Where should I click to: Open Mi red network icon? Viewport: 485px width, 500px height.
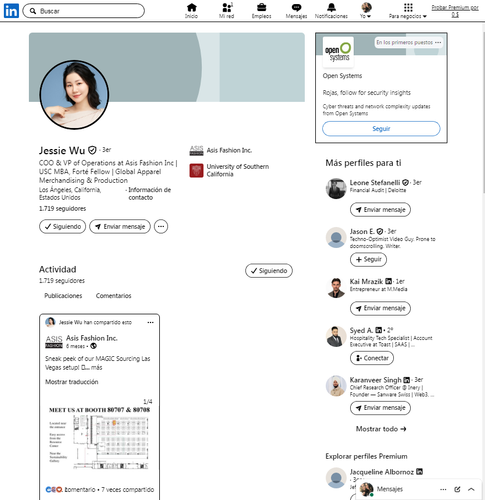[227, 11]
